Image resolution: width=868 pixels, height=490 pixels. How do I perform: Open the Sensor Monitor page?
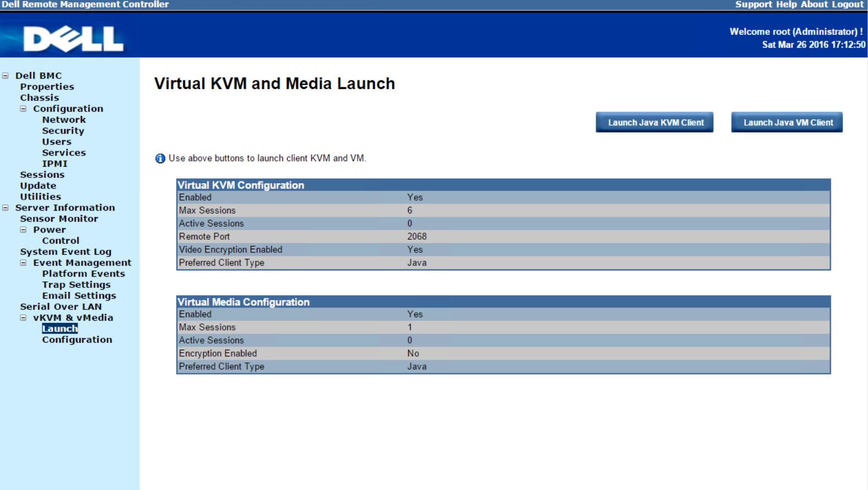pyautogui.click(x=59, y=219)
